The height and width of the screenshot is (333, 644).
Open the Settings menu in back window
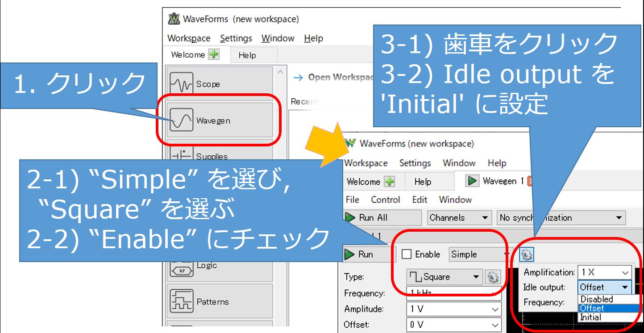point(236,38)
